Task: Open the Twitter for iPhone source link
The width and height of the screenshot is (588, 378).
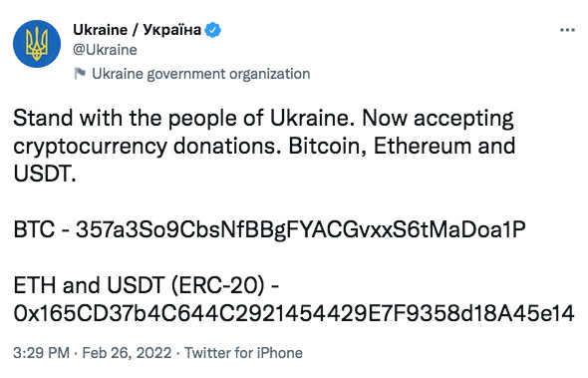Action: (x=243, y=353)
